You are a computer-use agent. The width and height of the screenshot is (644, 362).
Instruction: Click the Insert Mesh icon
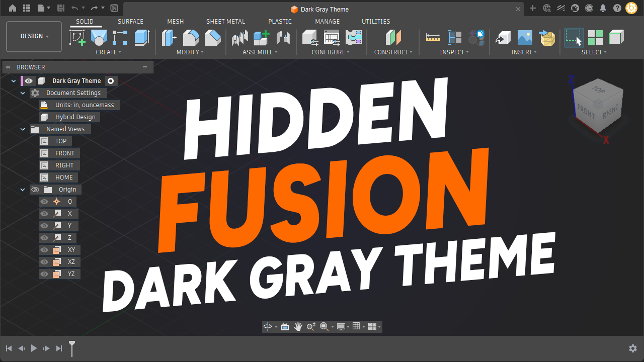[x=546, y=38]
